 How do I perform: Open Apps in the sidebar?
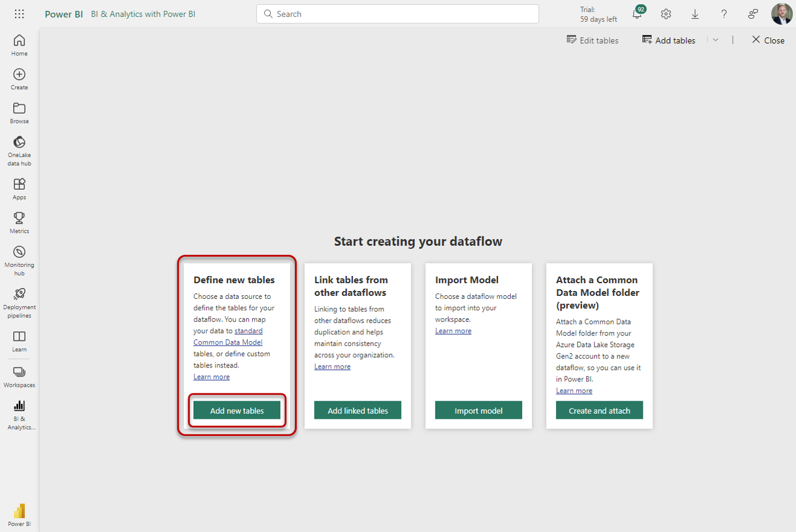point(19,189)
